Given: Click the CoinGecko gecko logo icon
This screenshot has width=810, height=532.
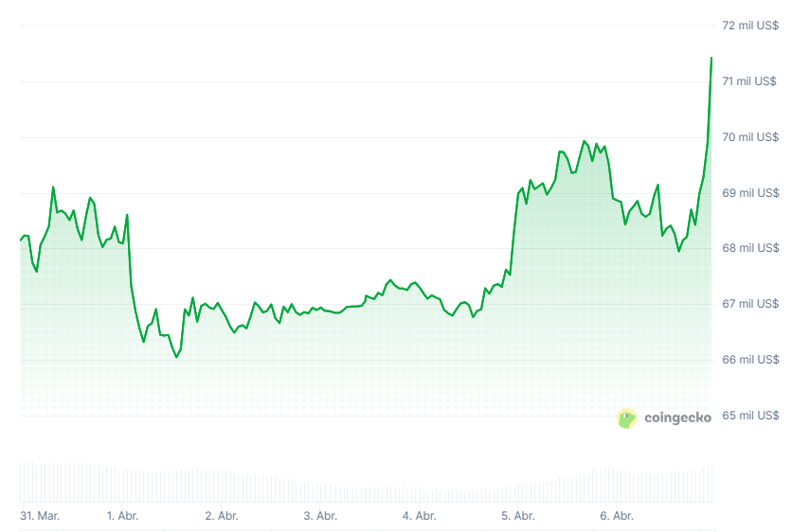Looking at the screenshot, I should [627, 417].
